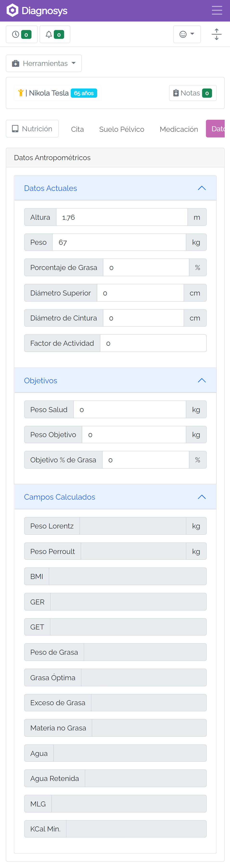Screen dimensions: 230x868
Task: Switch to the Suelo Pélvico tab
Action: [122, 129]
